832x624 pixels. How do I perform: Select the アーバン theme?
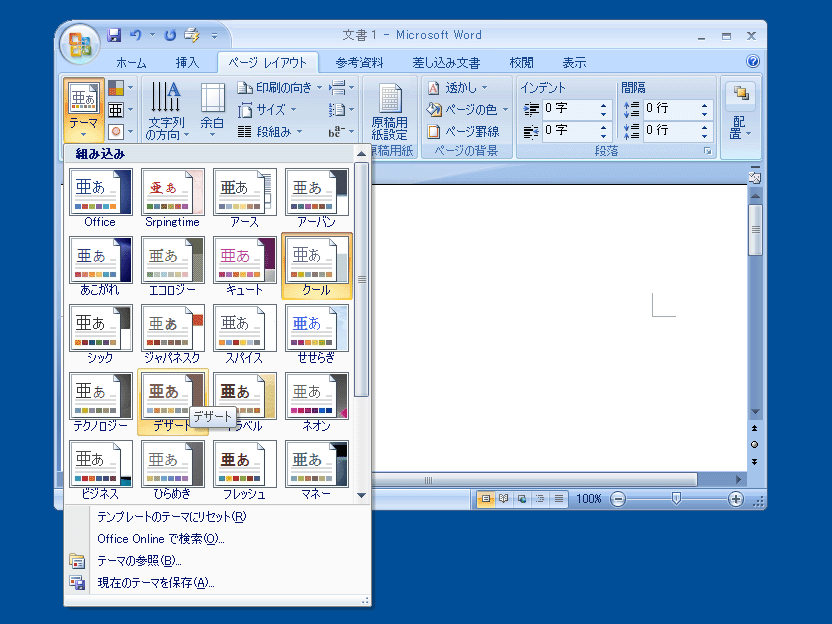(317, 198)
